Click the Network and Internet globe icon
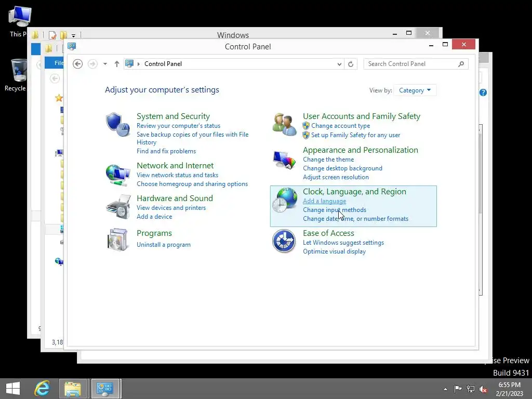The width and height of the screenshot is (532, 399). (118, 175)
